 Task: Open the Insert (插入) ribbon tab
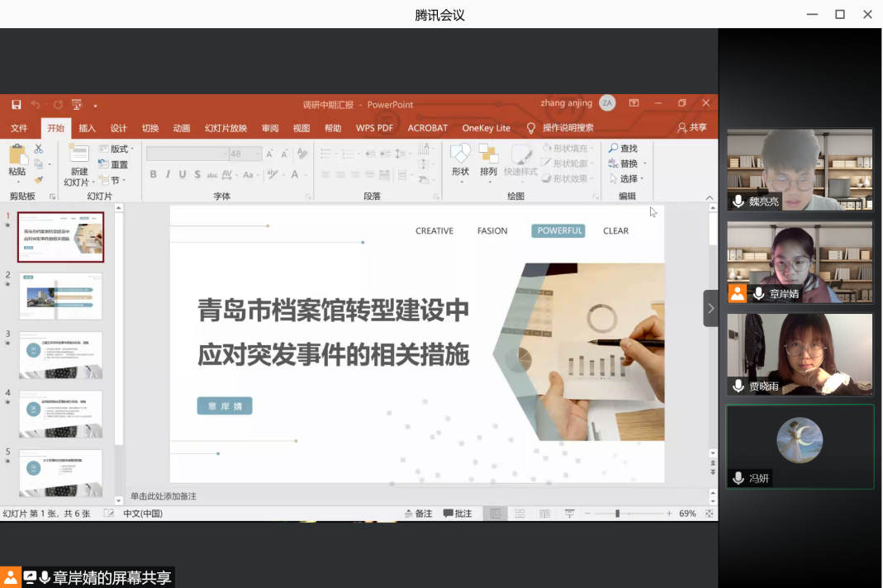[87, 128]
